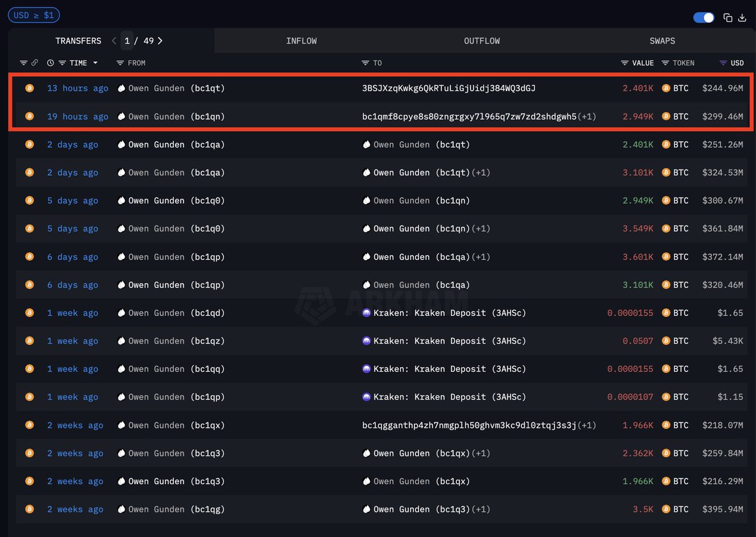Click Bitcoin chain icon in the 13 hours row
Image resolution: width=756 pixels, height=537 pixels.
coord(29,88)
